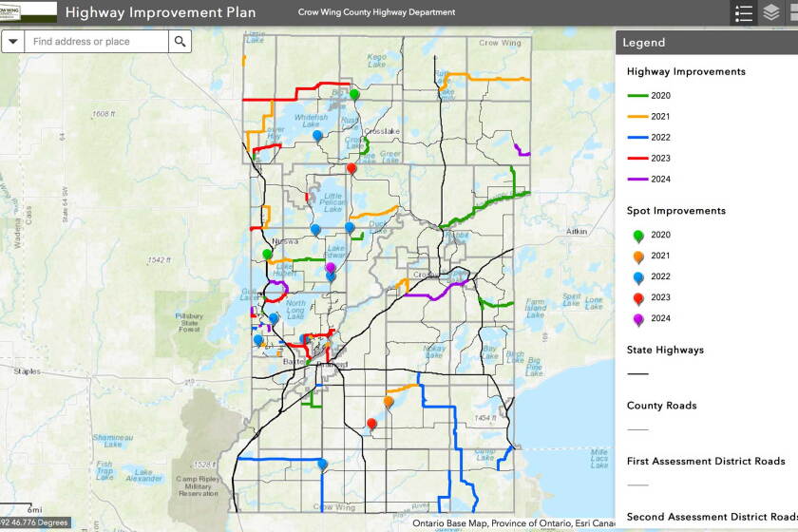Click the Mille Lacs Lake label
This screenshot has width=798, height=532.
click(x=599, y=458)
